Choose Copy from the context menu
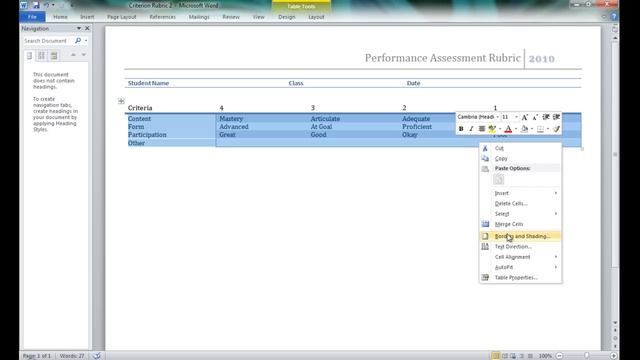Screen dimensions: 640x360 (520, 158)
